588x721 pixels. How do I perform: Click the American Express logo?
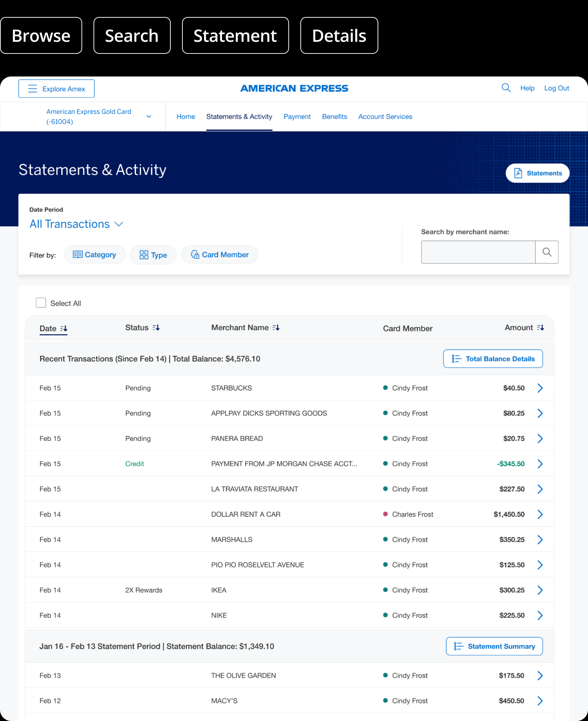(x=294, y=88)
